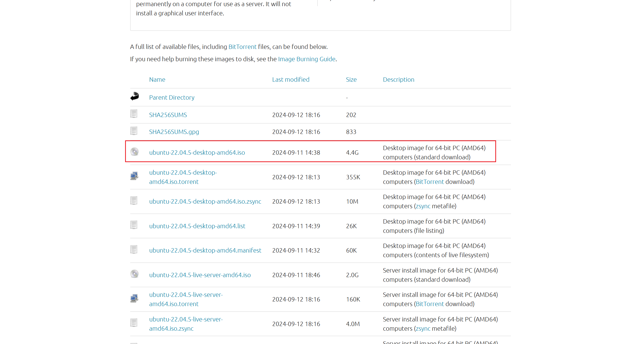Follow the BitTorrent link in the intro sentence
This screenshot has height=344, width=644.
point(242,47)
